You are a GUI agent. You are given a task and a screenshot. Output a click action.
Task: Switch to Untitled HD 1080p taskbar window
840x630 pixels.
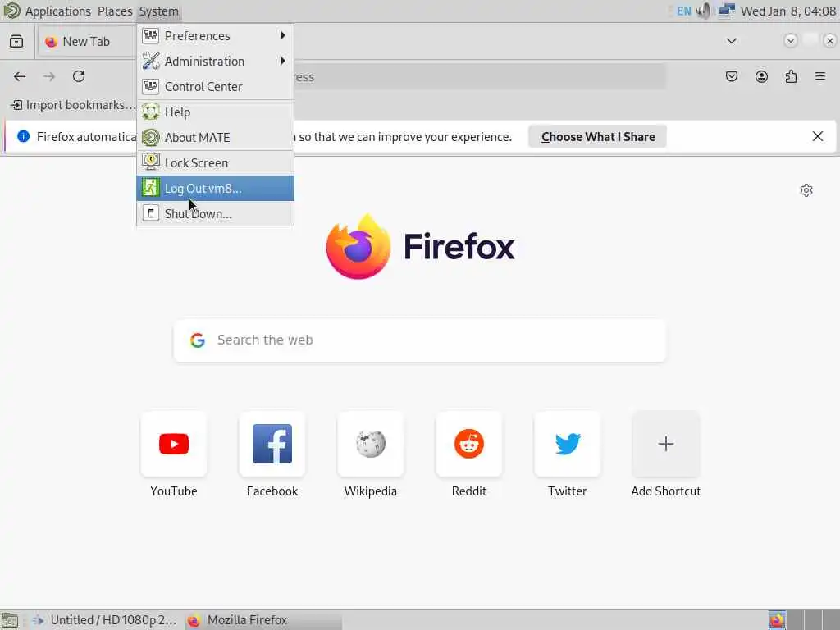pos(104,620)
